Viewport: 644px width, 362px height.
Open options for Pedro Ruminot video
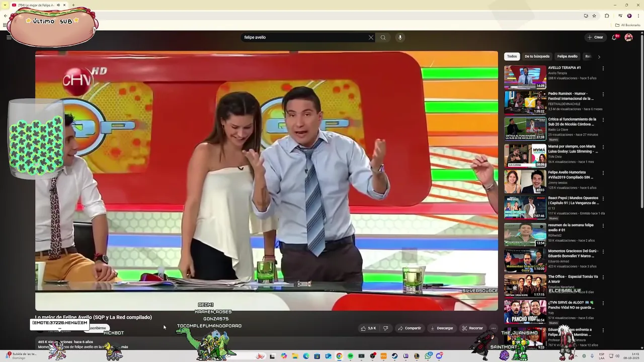603,94
